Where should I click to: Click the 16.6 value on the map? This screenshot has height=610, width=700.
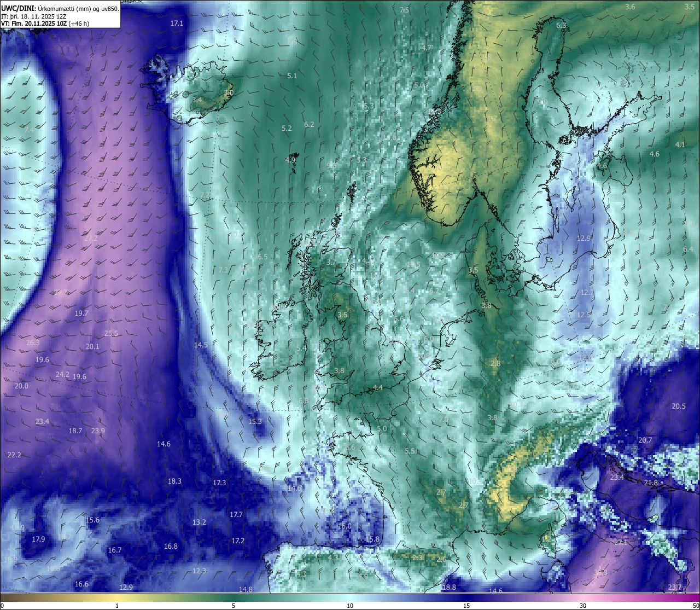point(81,584)
